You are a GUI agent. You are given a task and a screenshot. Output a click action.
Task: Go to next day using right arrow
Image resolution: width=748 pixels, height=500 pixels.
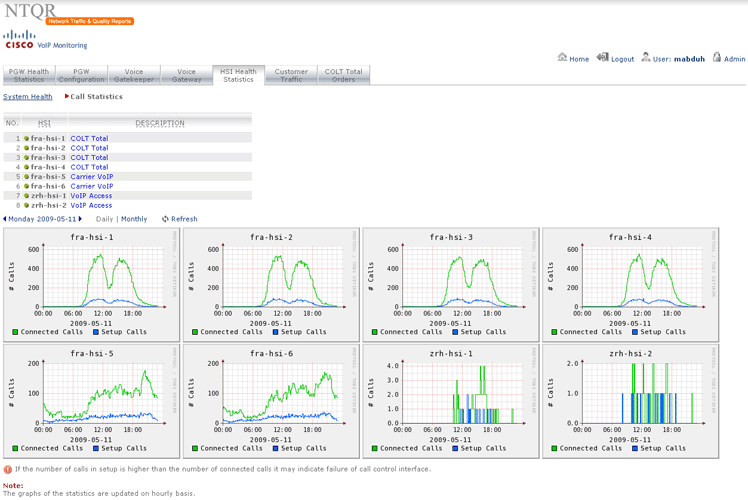(80, 219)
